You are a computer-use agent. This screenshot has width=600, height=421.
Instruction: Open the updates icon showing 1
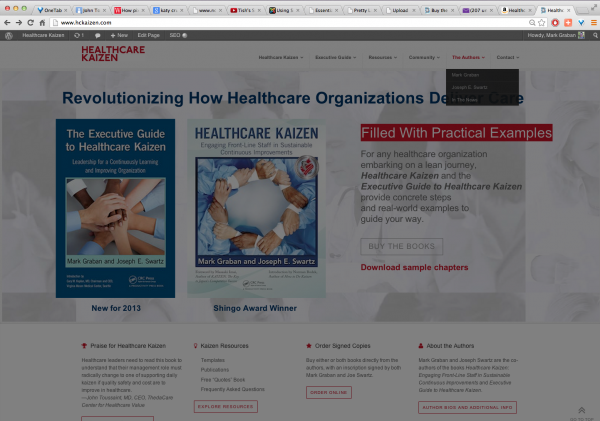[79, 35]
